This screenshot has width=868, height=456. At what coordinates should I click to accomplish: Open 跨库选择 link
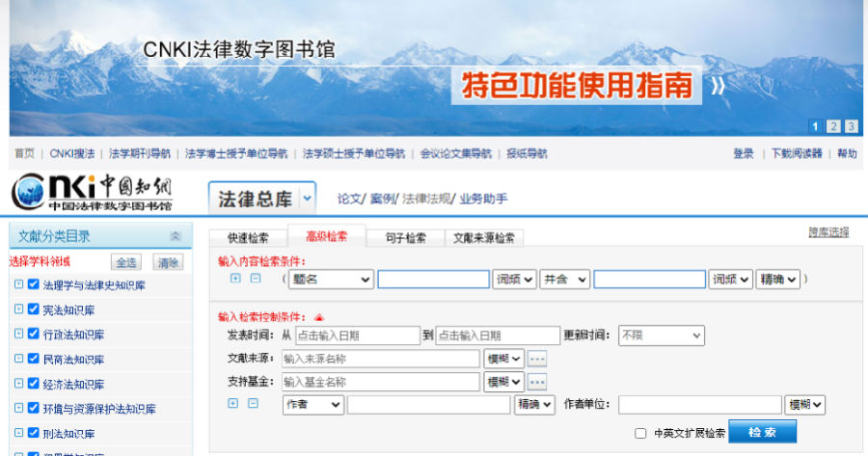coord(828,232)
